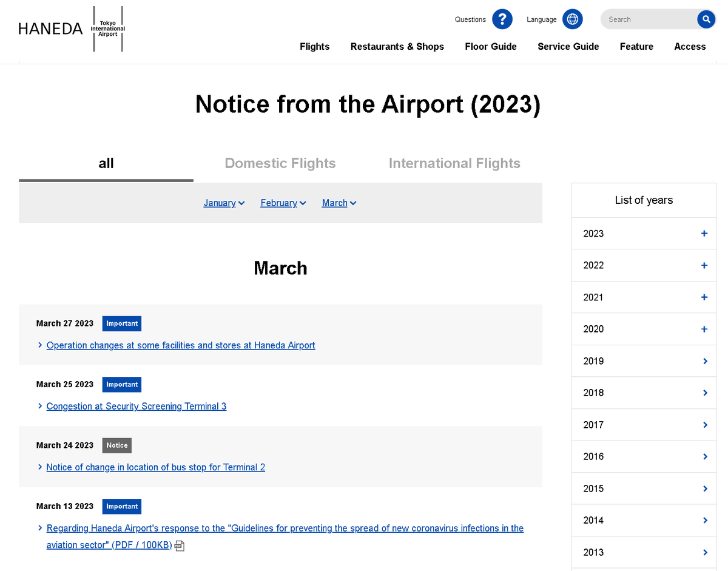Open the 2014 notices row
The image size is (728, 571).
644,520
